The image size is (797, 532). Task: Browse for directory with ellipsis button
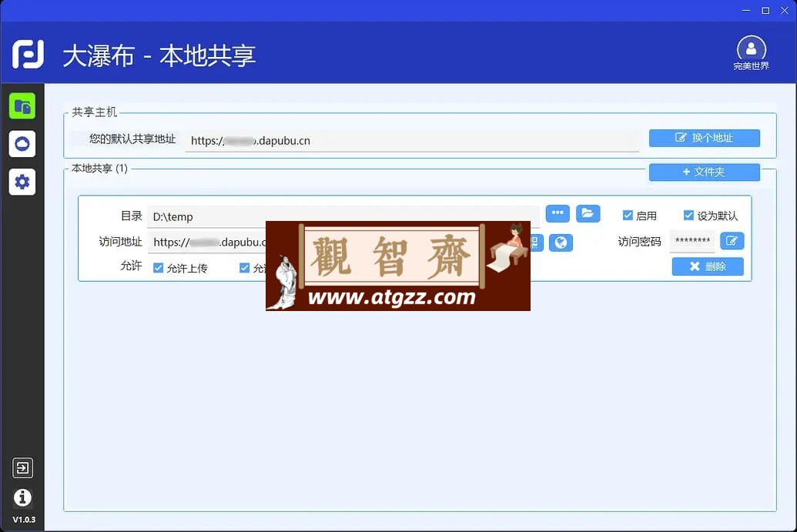point(558,213)
